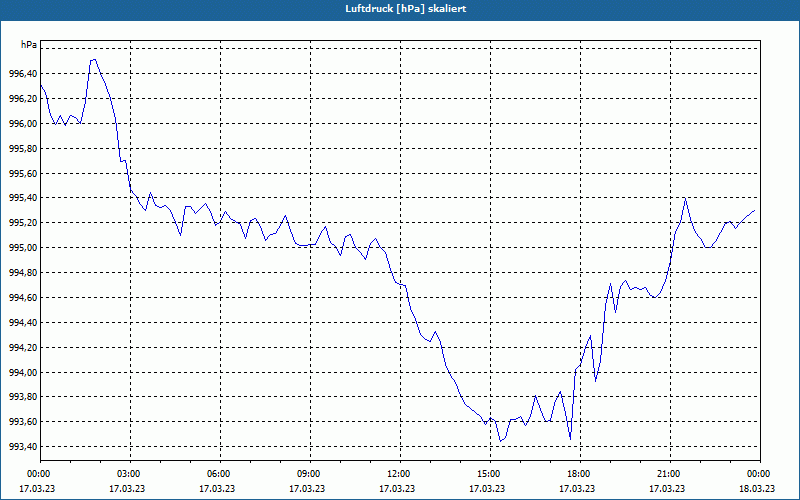Viewport: 800px width, 500px height.
Task: Select the 994,40 axis value
Action: [23, 323]
